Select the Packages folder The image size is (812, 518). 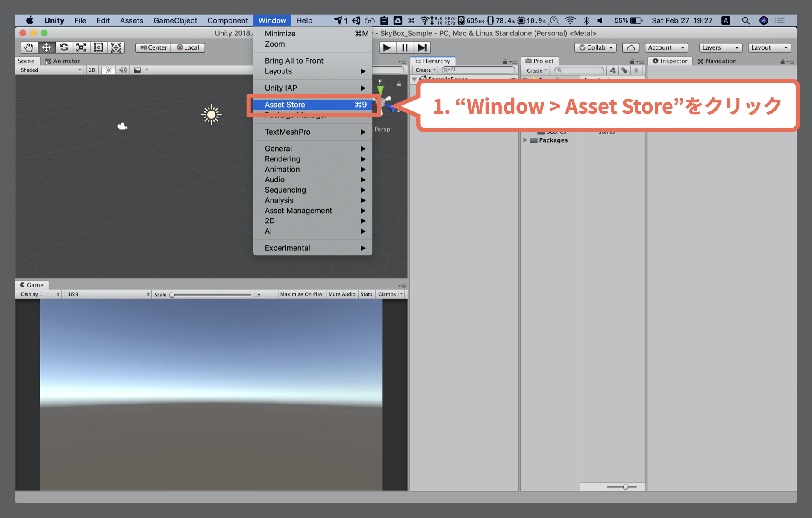tap(549, 140)
